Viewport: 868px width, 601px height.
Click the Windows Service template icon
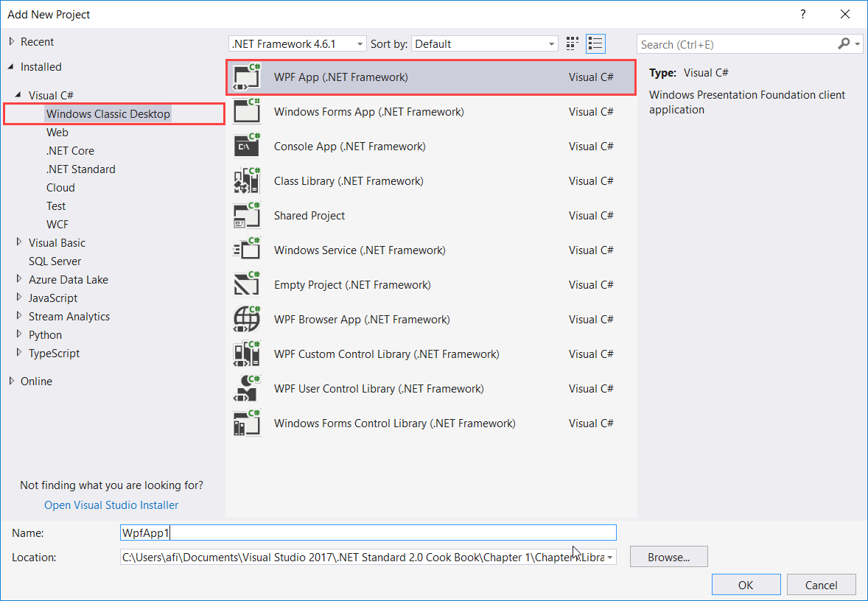[247, 250]
